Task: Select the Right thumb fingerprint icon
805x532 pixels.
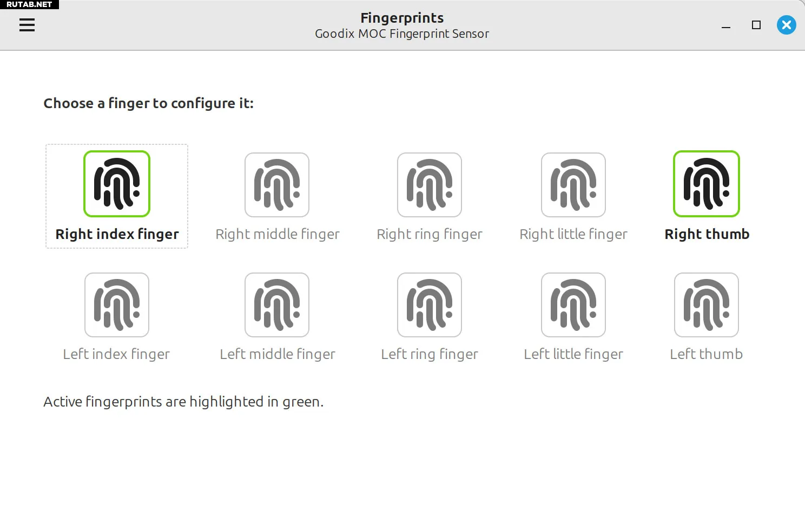Action: tap(707, 184)
